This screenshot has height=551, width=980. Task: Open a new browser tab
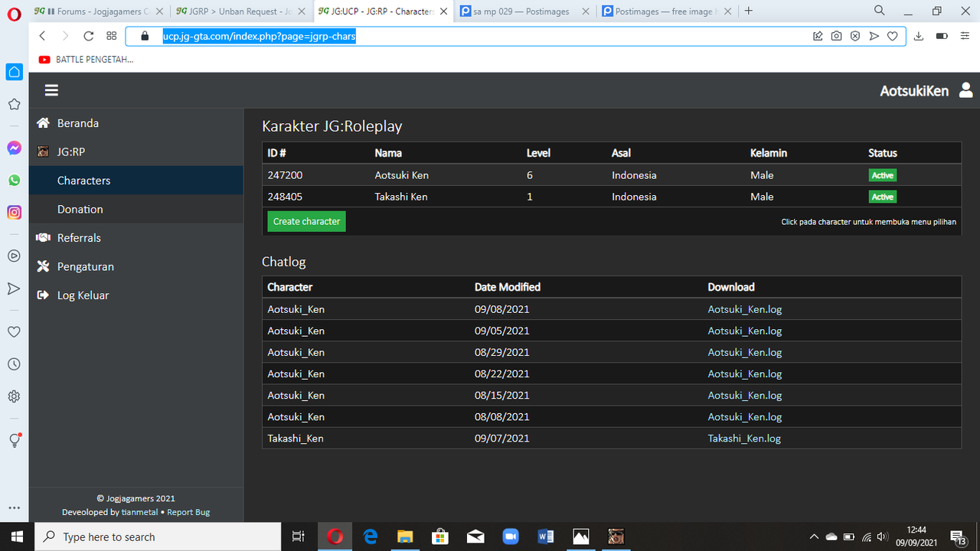click(749, 11)
